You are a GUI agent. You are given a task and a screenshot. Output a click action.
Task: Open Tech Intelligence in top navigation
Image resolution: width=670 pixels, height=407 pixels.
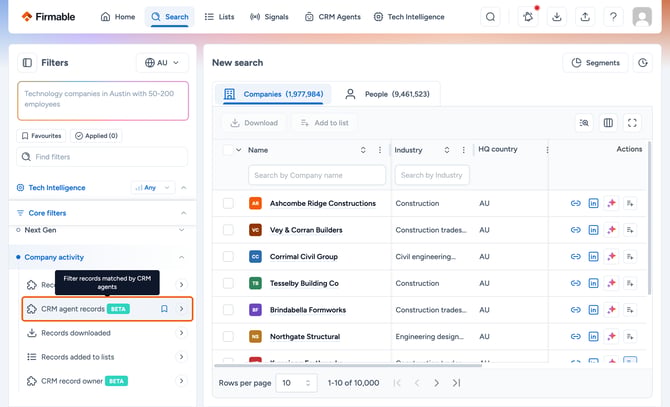pyautogui.click(x=409, y=17)
